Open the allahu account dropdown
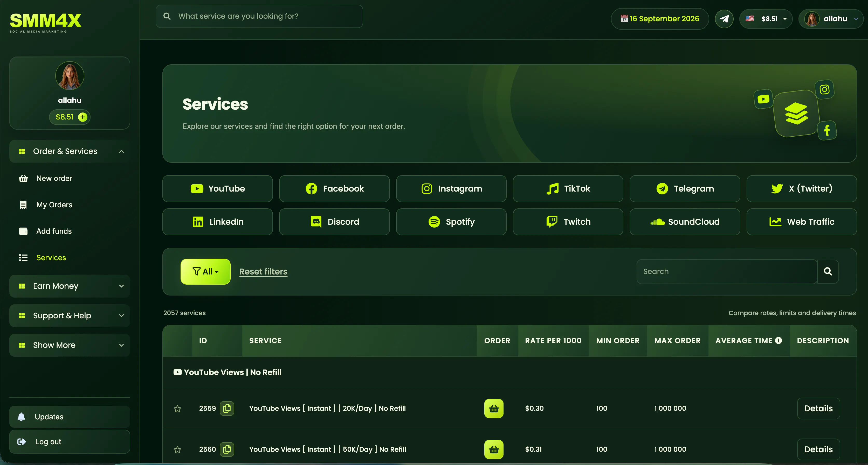Screen dimensions: 868x465 (831, 19)
